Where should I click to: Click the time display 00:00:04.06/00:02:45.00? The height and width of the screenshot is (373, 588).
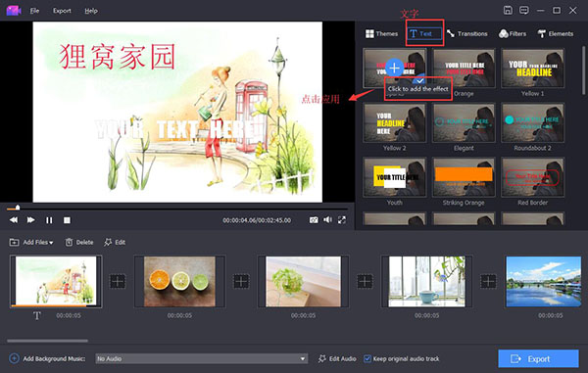(x=257, y=220)
